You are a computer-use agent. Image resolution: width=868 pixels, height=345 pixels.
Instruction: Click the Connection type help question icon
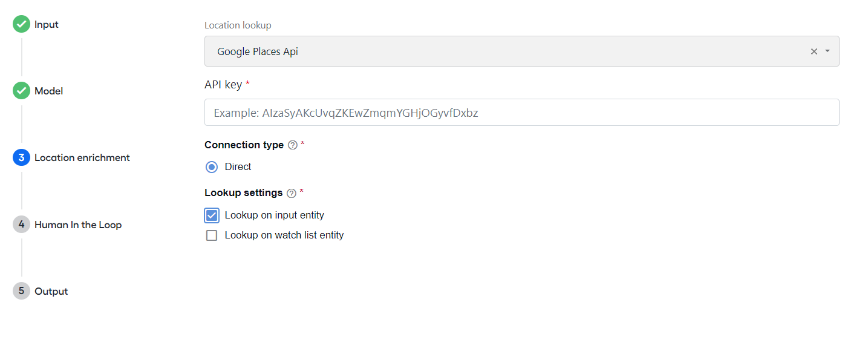pyautogui.click(x=293, y=145)
